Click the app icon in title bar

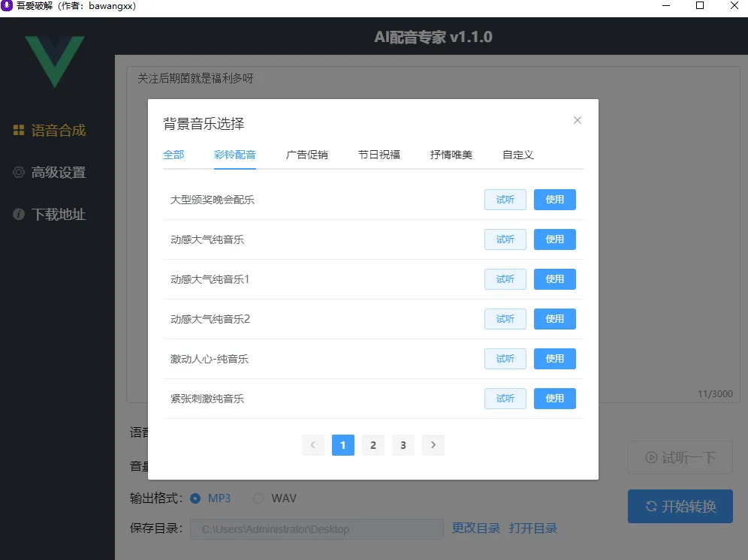[7, 6]
